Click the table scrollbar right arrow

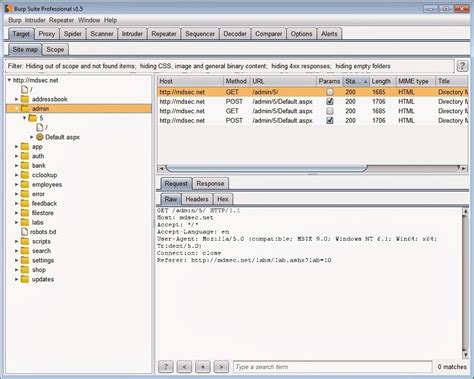[x=463, y=168]
